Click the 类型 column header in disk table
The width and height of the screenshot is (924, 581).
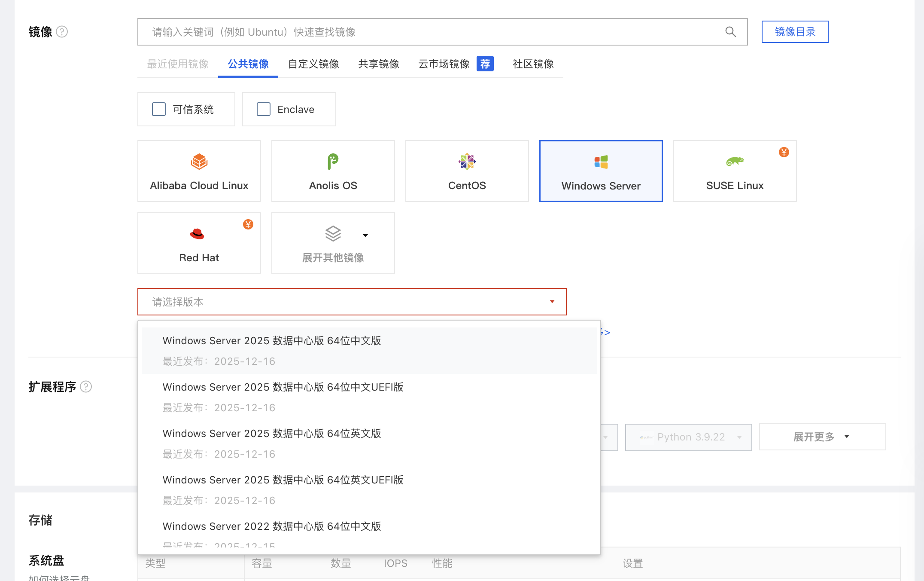coord(155,563)
